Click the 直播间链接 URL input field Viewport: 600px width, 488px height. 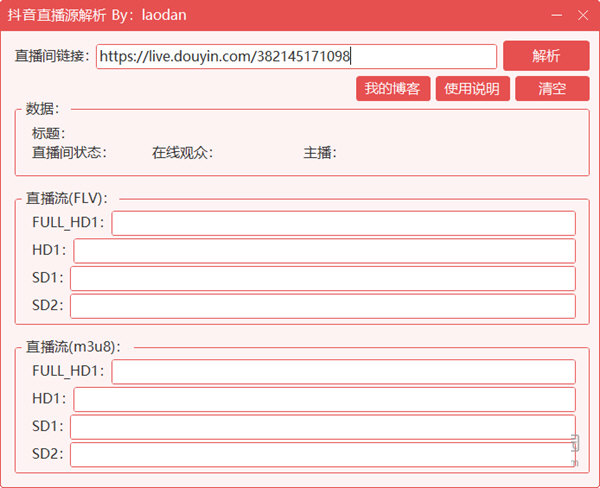click(296, 57)
